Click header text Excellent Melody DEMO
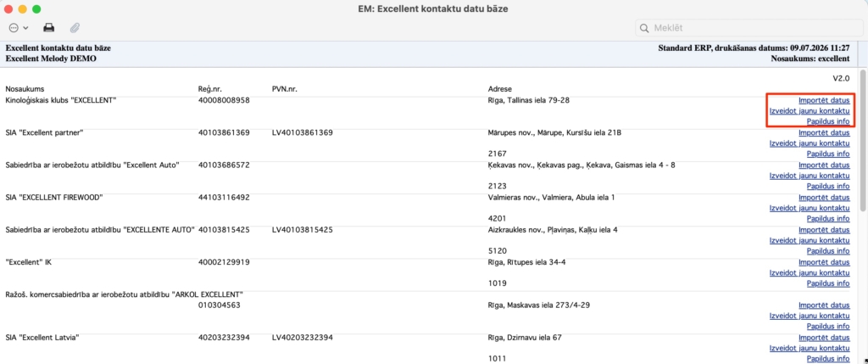The image size is (868, 364). point(51,59)
